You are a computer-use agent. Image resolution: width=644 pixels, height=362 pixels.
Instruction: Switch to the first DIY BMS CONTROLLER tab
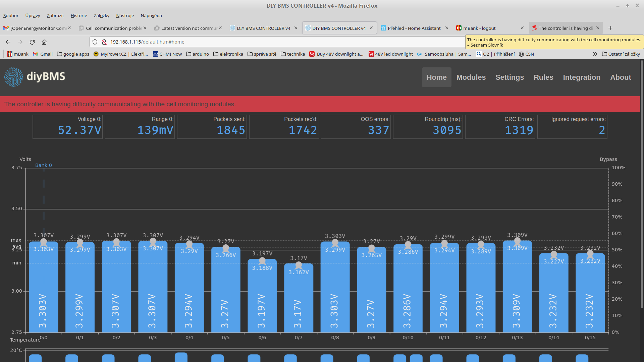(x=263, y=28)
